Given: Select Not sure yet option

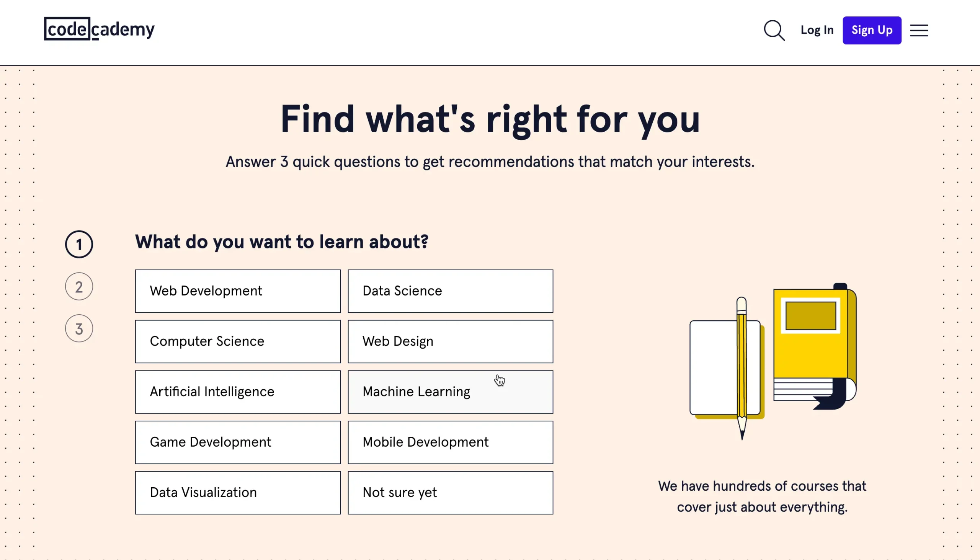Looking at the screenshot, I should [x=450, y=492].
